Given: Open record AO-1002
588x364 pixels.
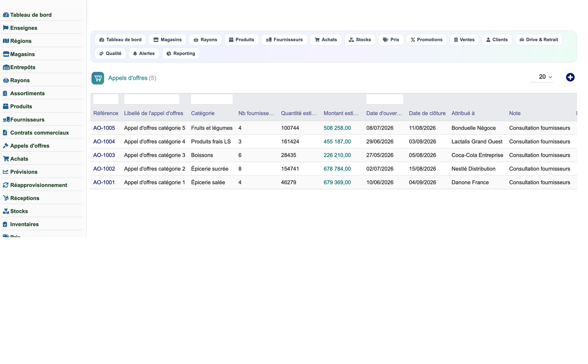Looking at the screenshot, I should coord(104,169).
